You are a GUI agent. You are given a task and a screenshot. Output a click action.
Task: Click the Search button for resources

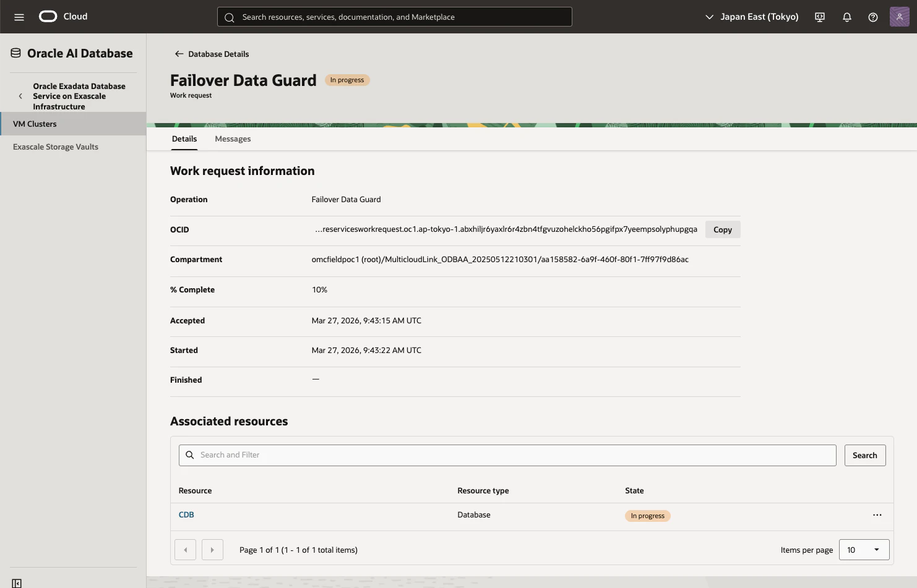tap(865, 455)
